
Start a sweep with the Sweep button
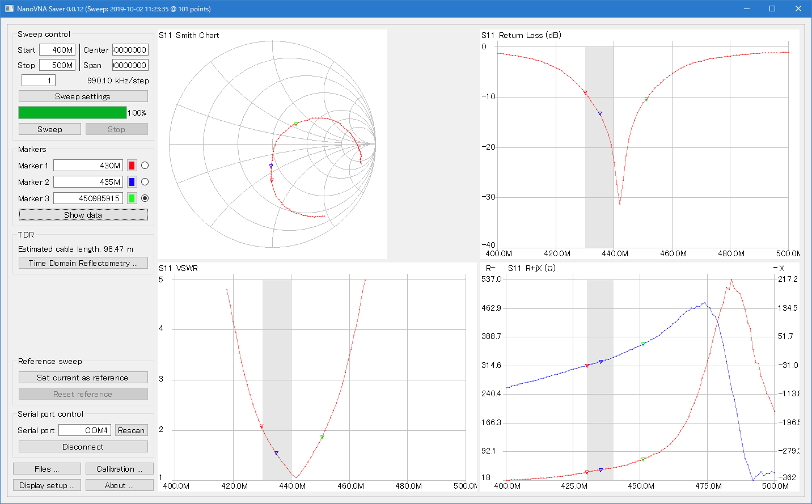tap(50, 129)
